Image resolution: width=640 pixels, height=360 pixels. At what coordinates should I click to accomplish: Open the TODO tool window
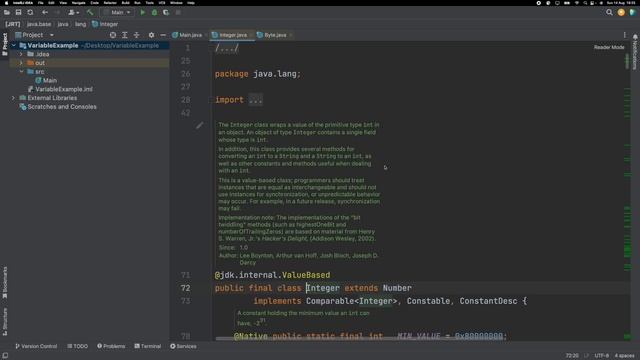click(x=78, y=346)
